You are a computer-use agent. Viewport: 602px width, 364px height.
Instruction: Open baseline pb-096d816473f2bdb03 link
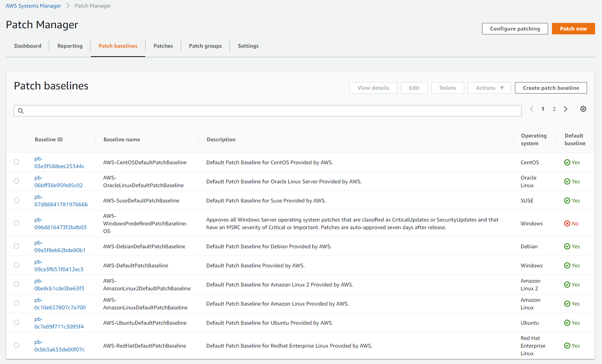pos(60,223)
